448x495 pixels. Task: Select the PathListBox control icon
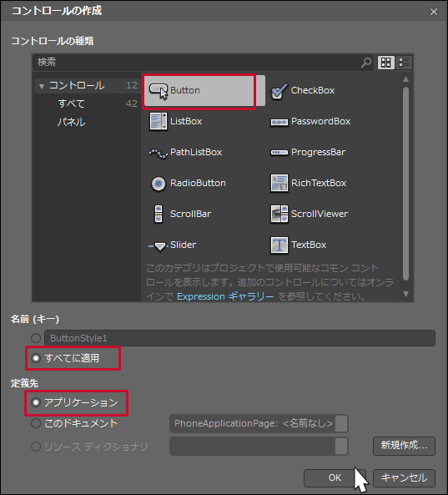coord(158,154)
